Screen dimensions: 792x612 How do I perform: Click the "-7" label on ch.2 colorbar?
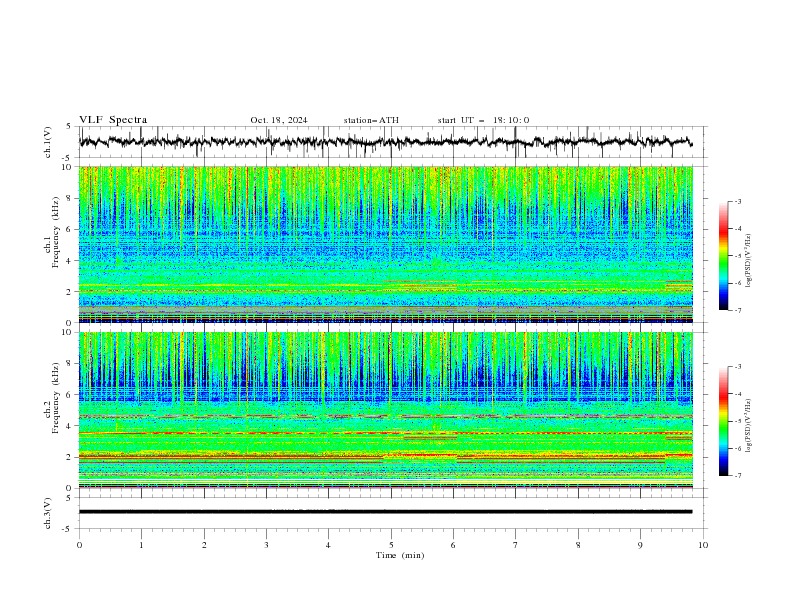coord(737,476)
